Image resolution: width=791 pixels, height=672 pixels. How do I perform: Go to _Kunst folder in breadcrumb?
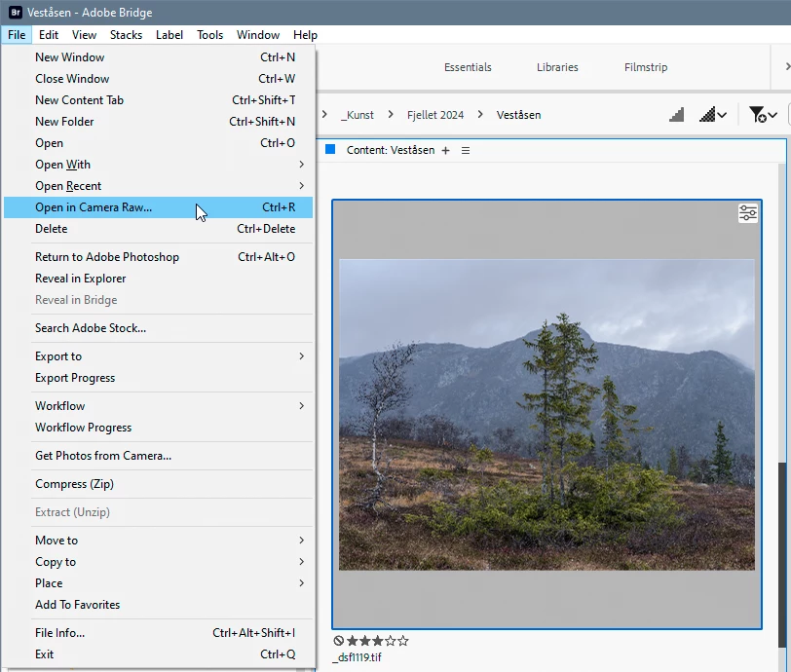click(x=358, y=115)
